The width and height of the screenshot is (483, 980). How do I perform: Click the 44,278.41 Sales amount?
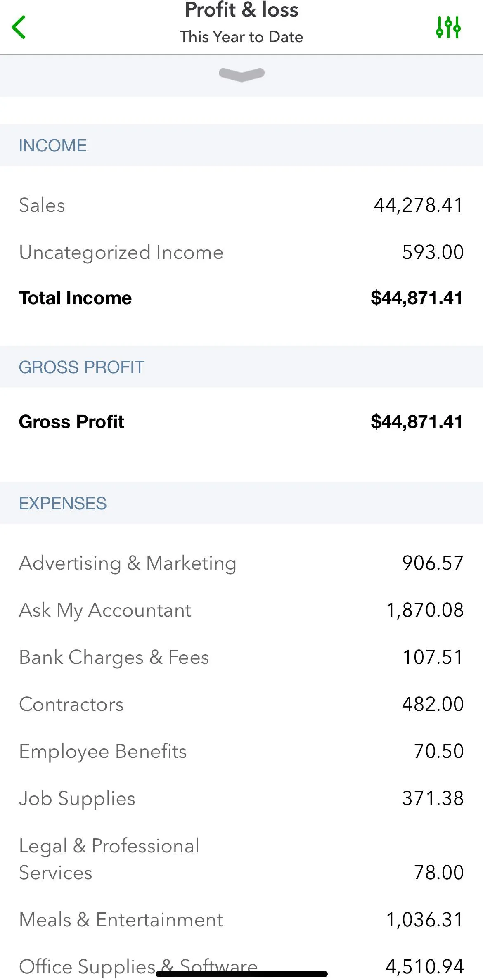pos(418,205)
